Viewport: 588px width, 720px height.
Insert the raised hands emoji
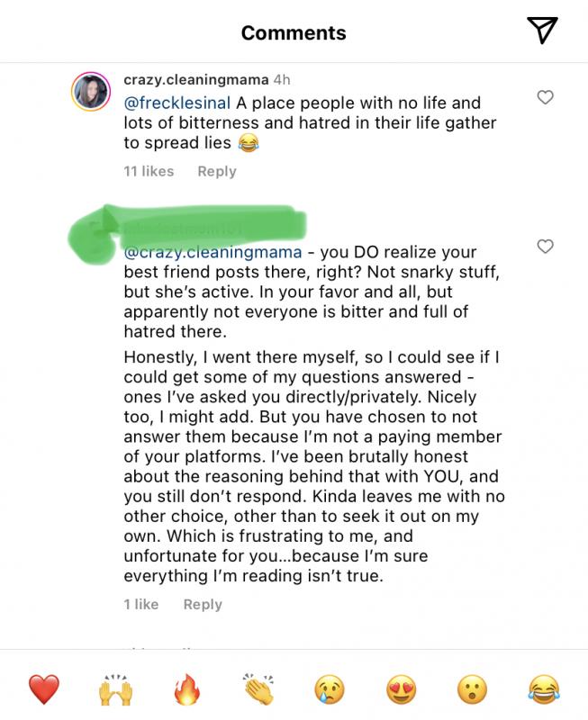tap(115, 691)
